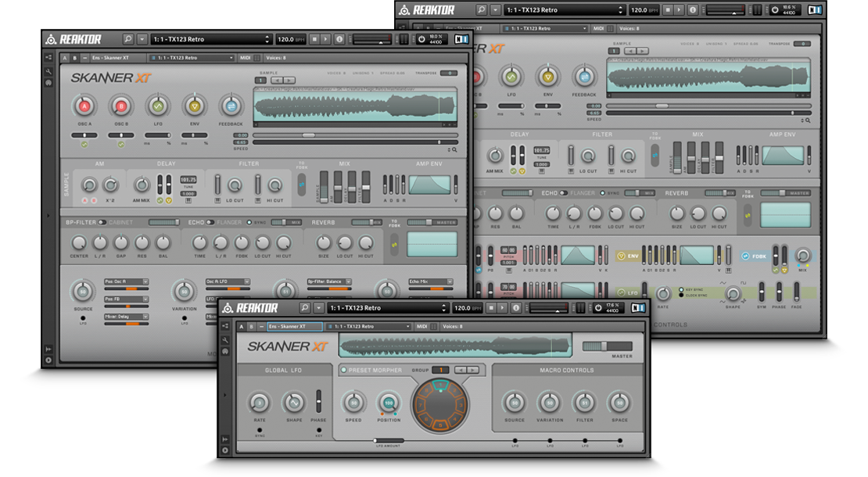The image size is (868, 477).
Task: Click the minus view button in left window toolbar
Action: pos(84,58)
